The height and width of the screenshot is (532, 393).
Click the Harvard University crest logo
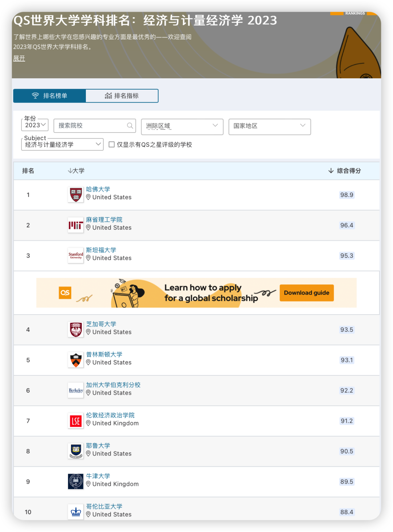76,194
